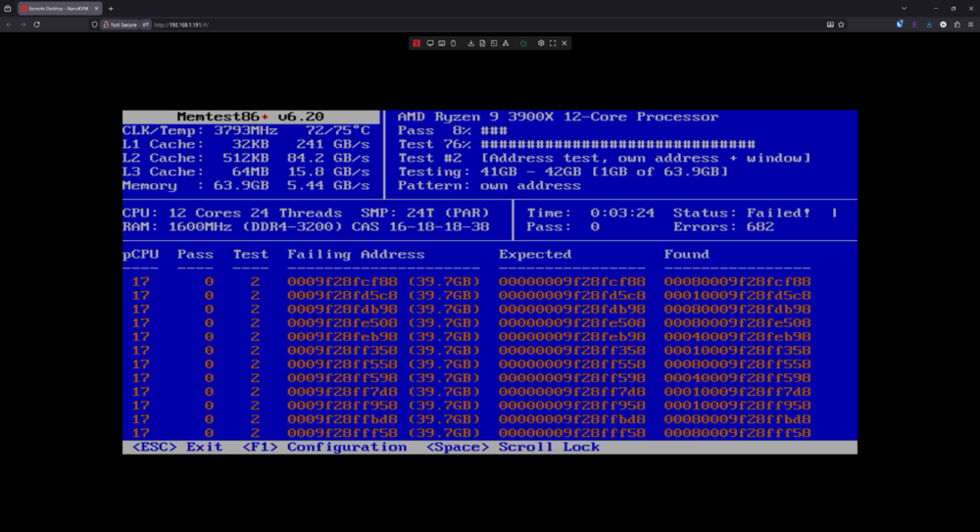The image size is (980, 532).
Task: Expand the list-all-tabs chevron dropdown
Action: 904,8
